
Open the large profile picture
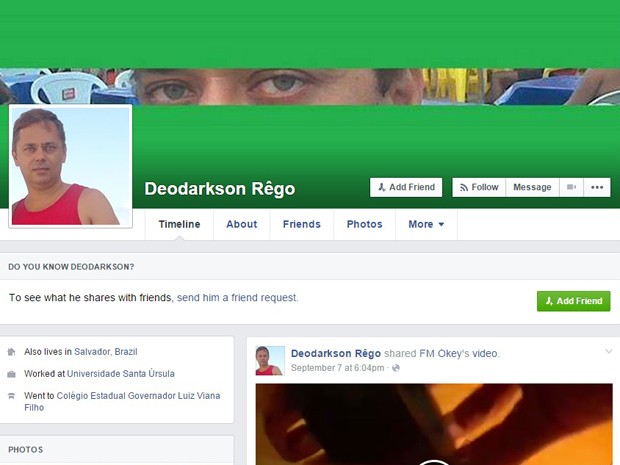(x=70, y=166)
